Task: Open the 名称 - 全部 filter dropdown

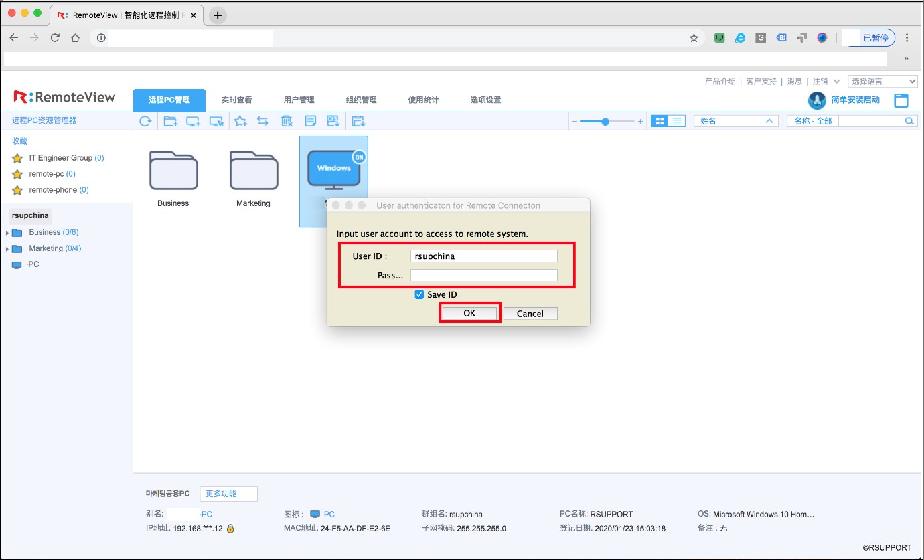Action: [x=813, y=121]
